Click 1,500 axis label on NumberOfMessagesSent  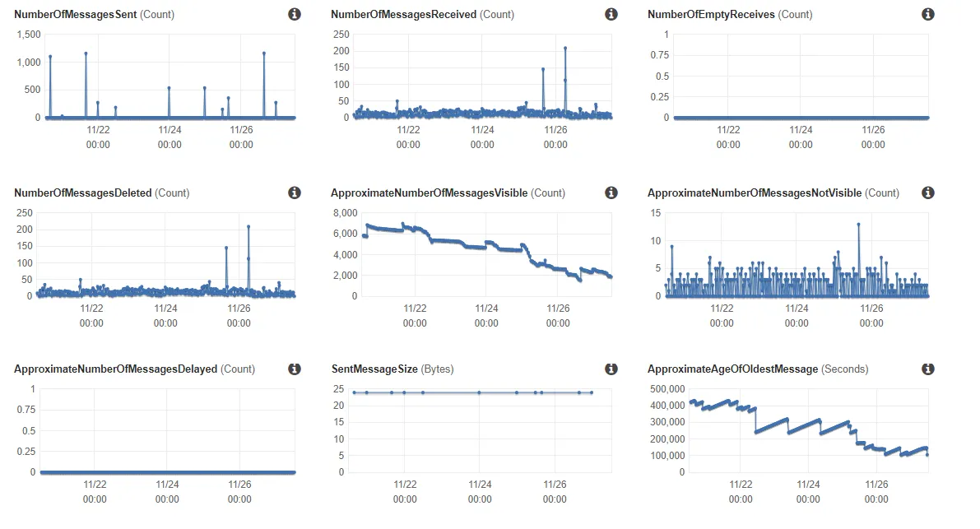tap(29, 35)
